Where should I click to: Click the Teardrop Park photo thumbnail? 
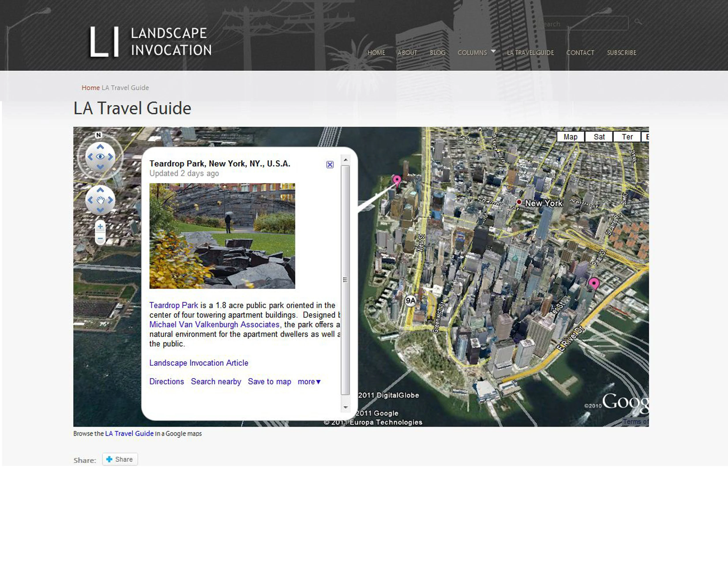click(x=222, y=236)
